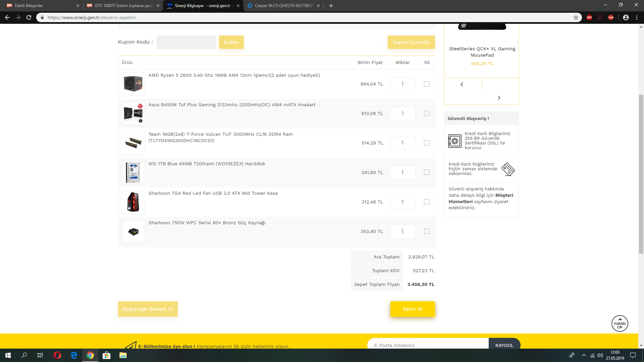644x362 pixels.
Task: Click quantity field for AMD Ryzen 5
Action: click(402, 84)
